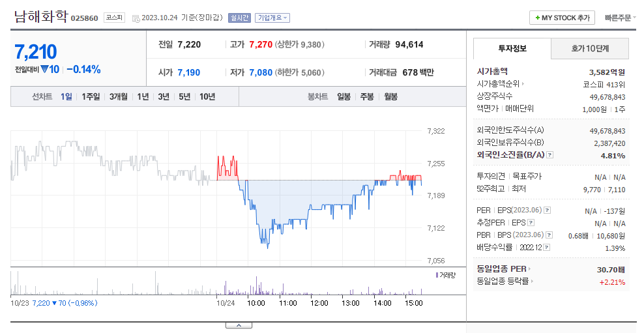The height and width of the screenshot is (333, 644).
Task: Click the 52주최고 value 9,770
Action: tap(592, 190)
